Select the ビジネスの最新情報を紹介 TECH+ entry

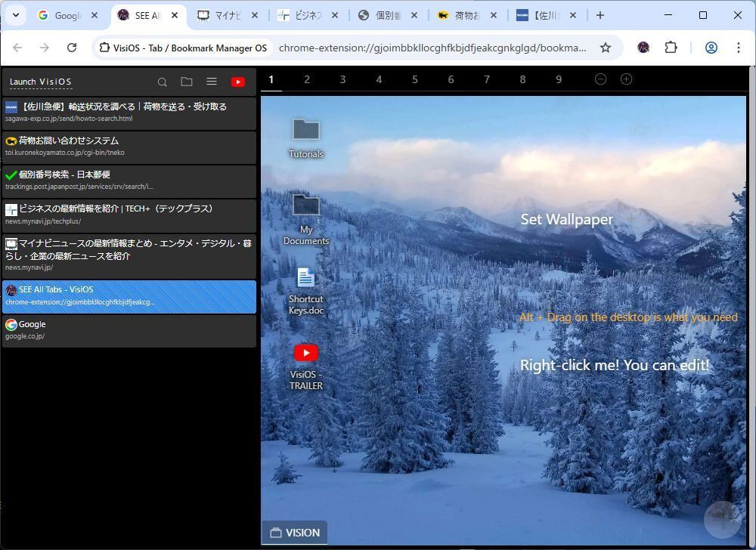(129, 216)
